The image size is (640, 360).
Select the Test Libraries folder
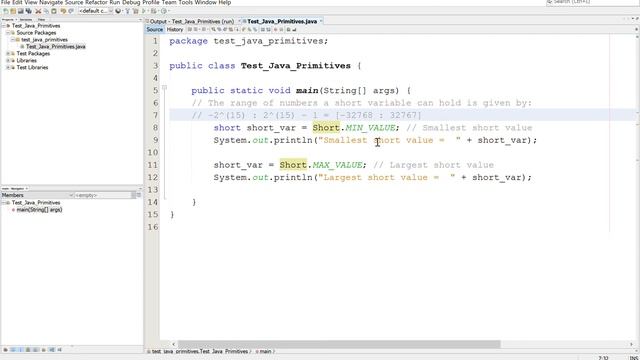[32, 67]
